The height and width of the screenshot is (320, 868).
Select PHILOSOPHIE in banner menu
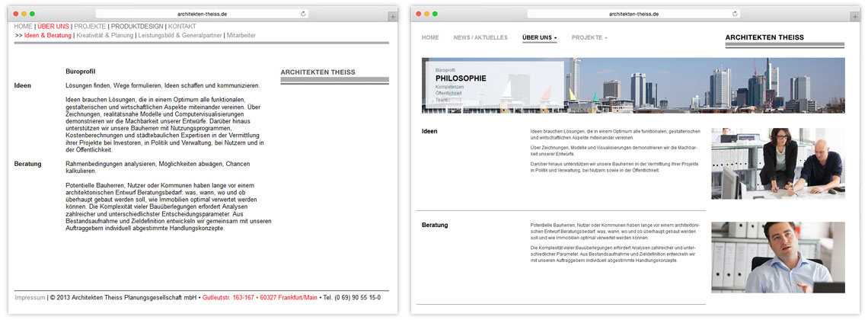coord(461,78)
